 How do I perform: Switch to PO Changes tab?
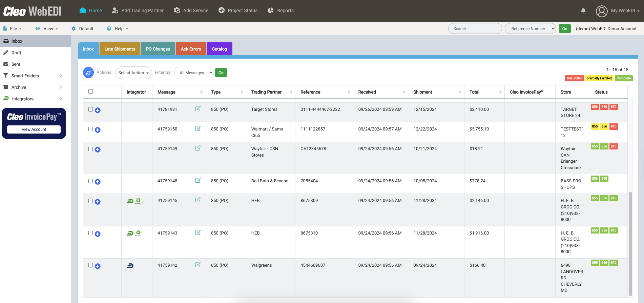click(x=158, y=49)
